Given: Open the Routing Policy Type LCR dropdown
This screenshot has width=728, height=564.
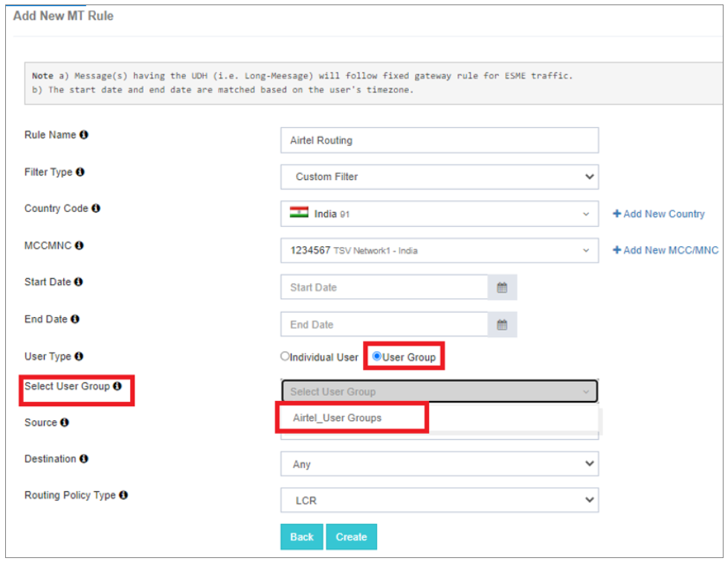Looking at the screenshot, I should click(x=439, y=501).
